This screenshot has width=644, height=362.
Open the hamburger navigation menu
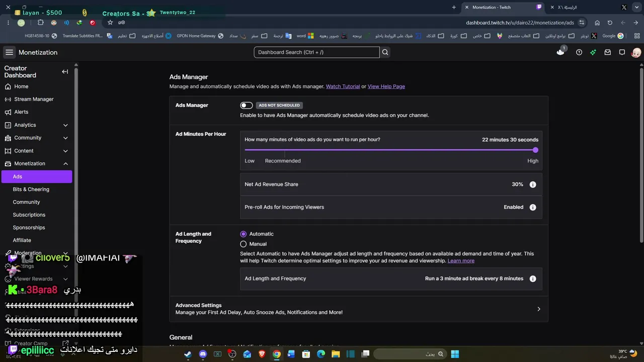pos(9,52)
